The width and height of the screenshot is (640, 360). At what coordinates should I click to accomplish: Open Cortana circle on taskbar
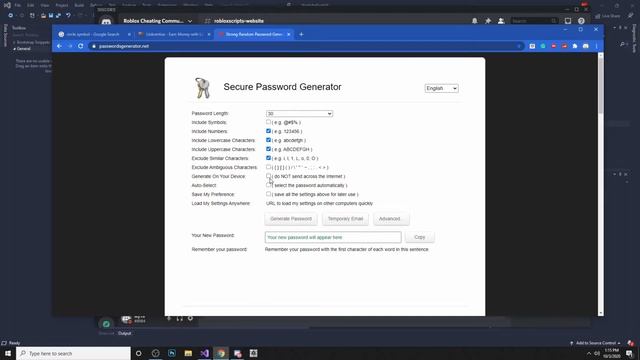point(138,353)
